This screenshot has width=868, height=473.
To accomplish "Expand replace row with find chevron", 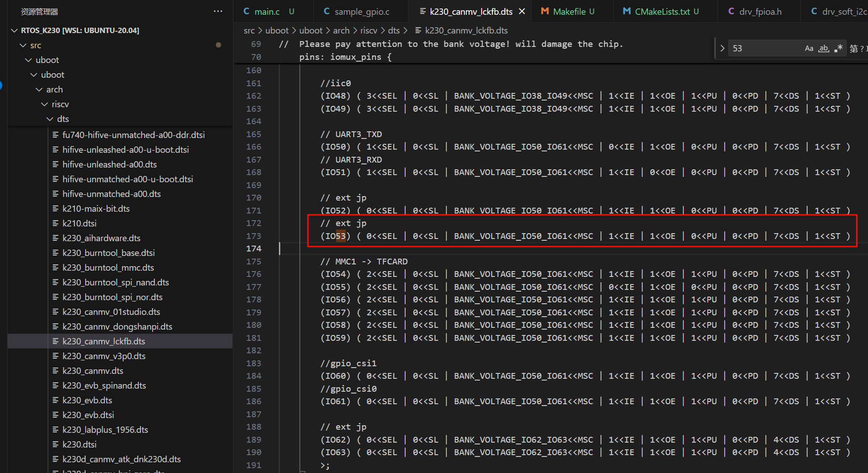I will [722, 48].
